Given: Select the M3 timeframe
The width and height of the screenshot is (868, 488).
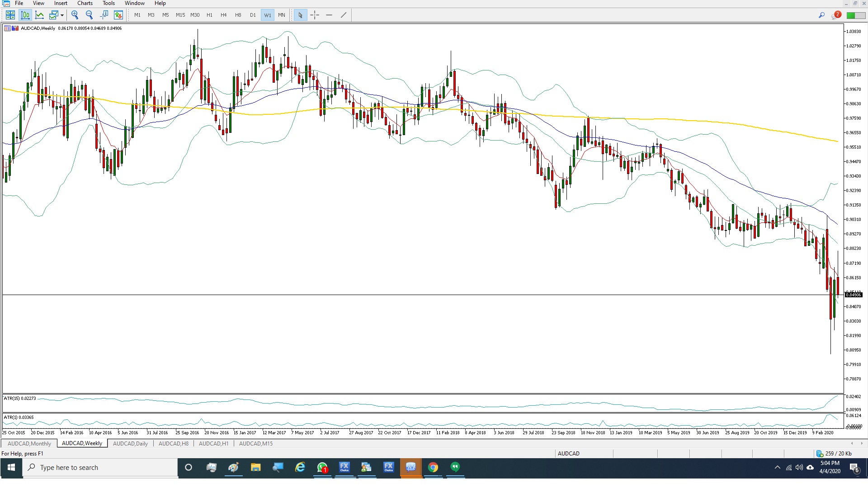Looking at the screenshot, I should pos(151,15).
